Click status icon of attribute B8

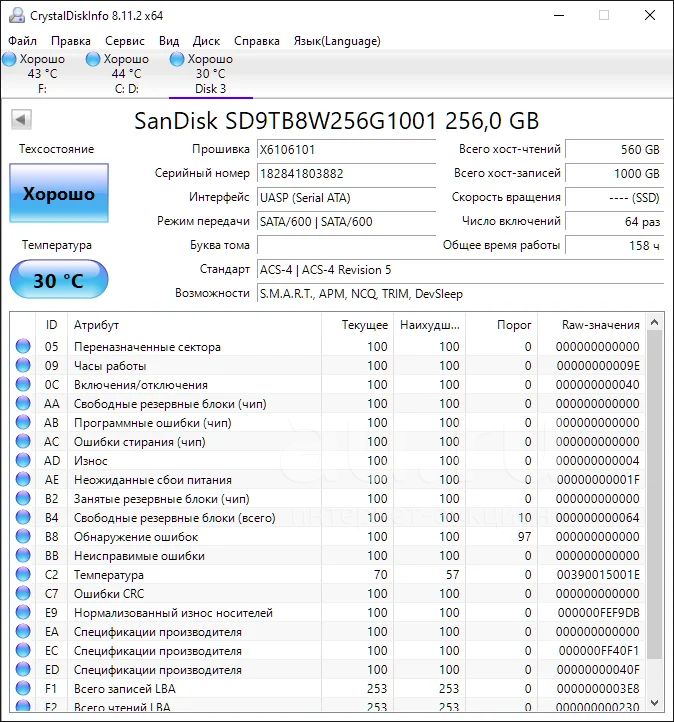pyautogui.click(x=23, y=536)
